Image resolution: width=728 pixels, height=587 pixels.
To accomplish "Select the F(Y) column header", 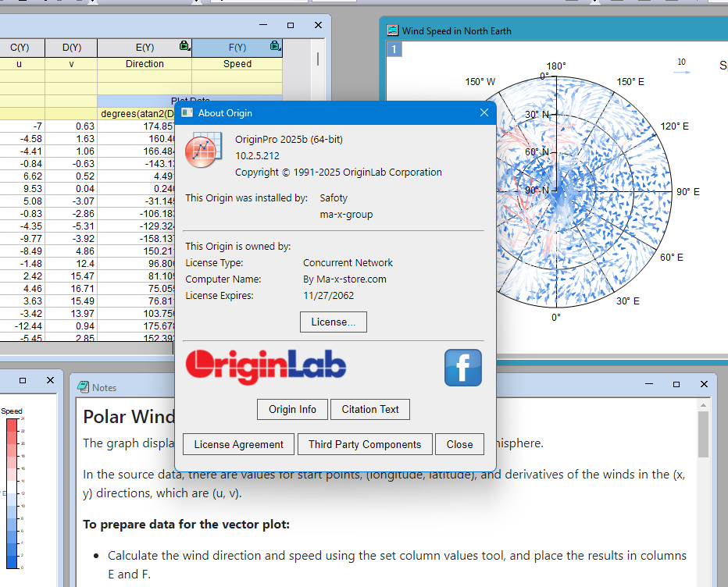I will click(237, 48).
